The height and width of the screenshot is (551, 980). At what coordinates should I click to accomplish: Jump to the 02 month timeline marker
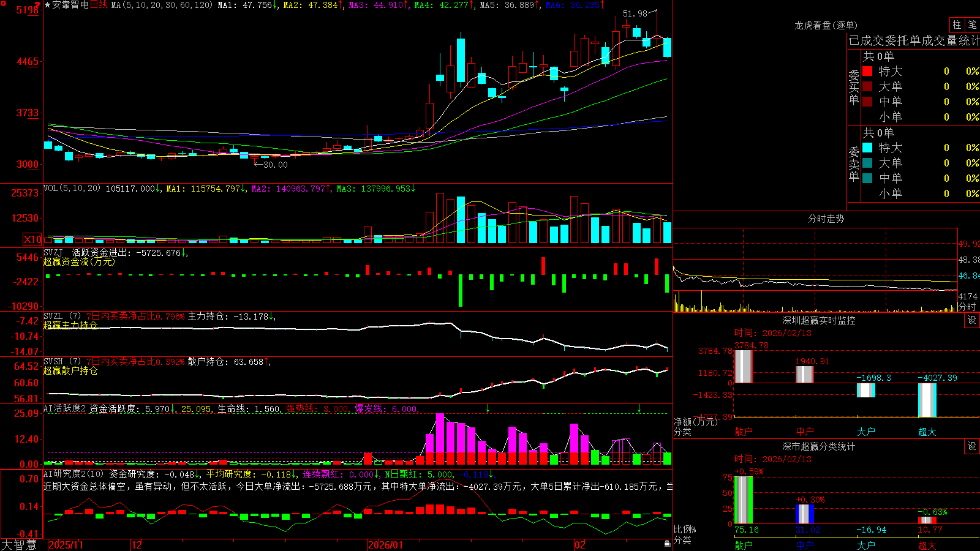click(x=580, y=545)
